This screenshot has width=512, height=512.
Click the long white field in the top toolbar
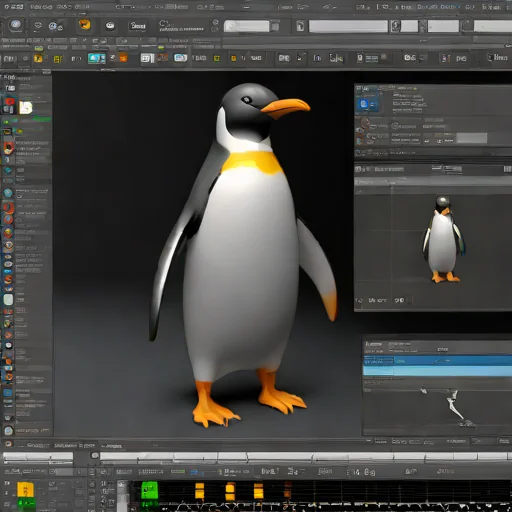click(348, 26)
